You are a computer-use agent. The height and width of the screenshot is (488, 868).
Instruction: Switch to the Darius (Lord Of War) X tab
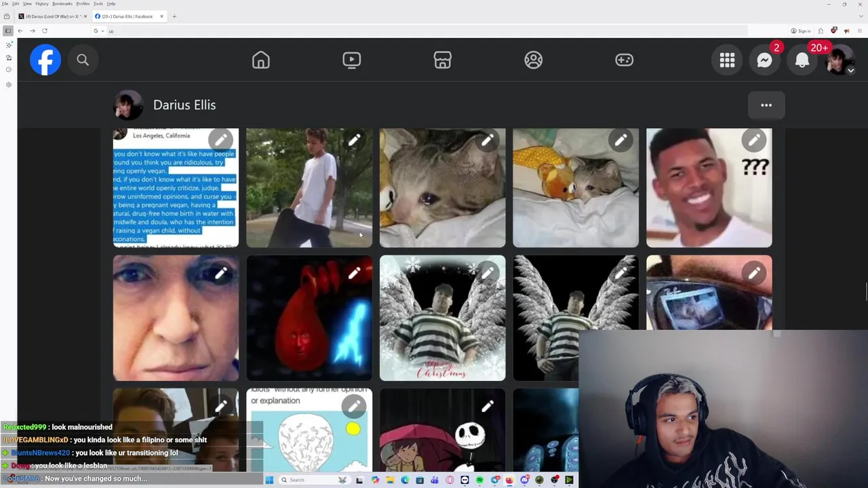[51, 16]
